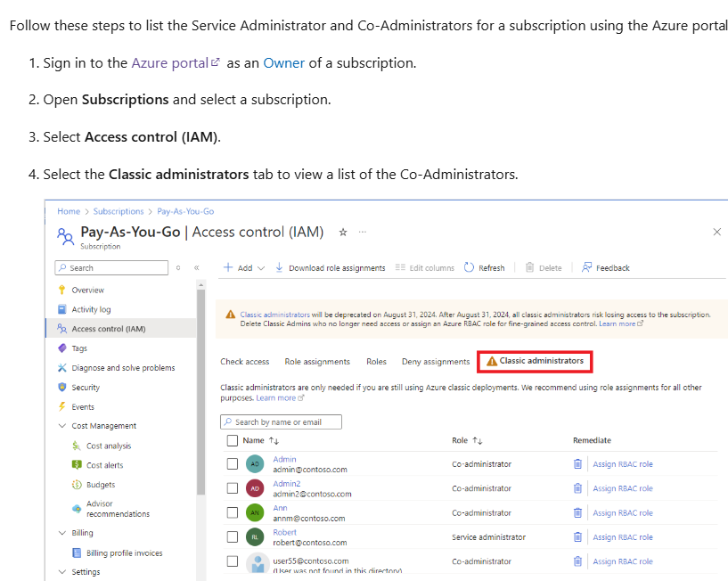Switch to Role assignments tab
Image resolution: width=728 pixels, height=581 pixels.
coord(317,361)
